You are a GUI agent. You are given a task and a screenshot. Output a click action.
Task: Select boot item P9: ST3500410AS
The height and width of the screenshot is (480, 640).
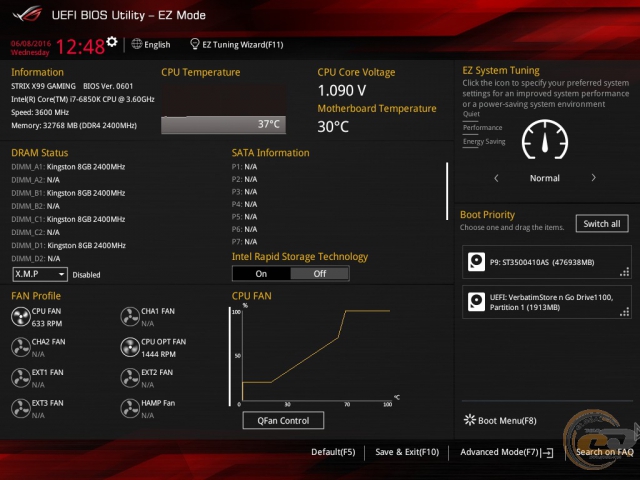pyautogui.click(x=547, y=262)
